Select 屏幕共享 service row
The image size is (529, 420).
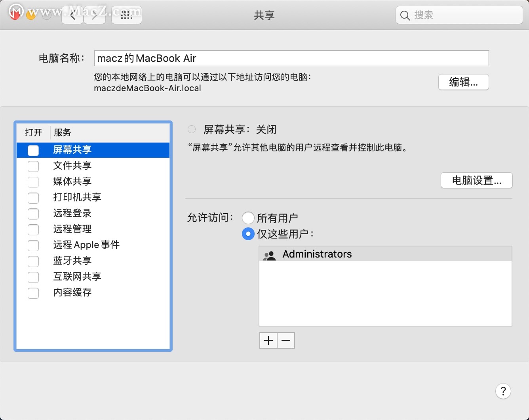tap(93, 150)
